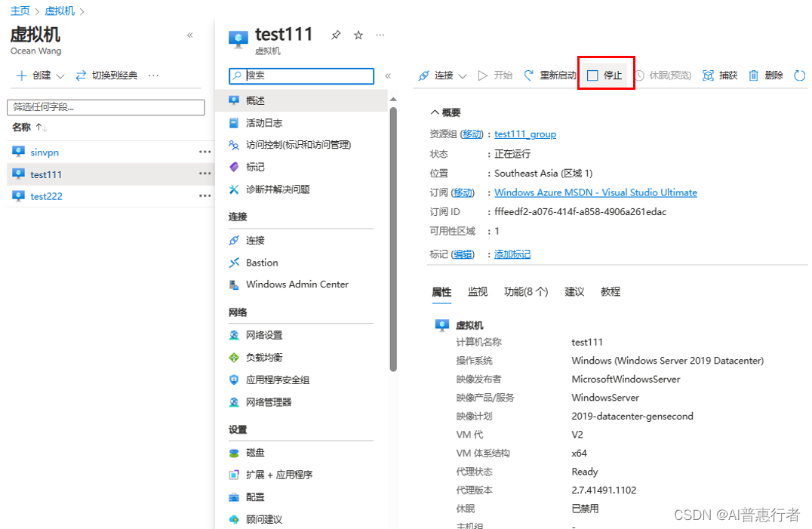Expand the Connect (连接) dropdown
The width and height of the screenshot is (812, 529).
point(462,75)
